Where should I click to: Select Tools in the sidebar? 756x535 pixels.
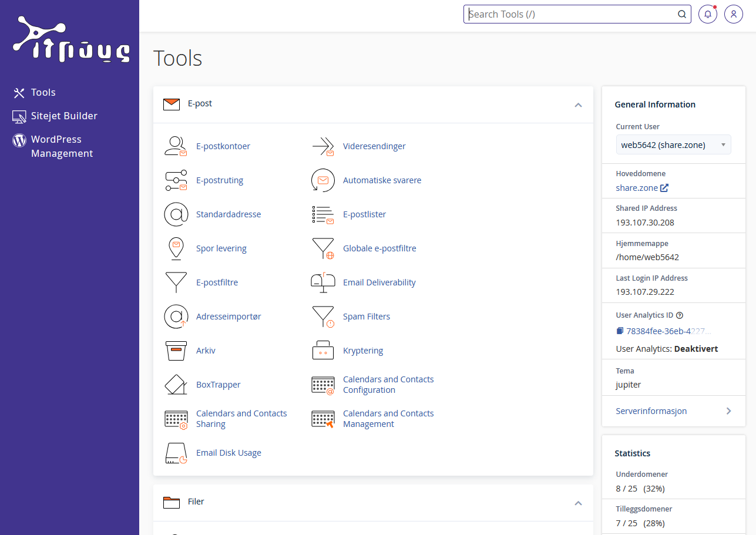pos(43,92)
